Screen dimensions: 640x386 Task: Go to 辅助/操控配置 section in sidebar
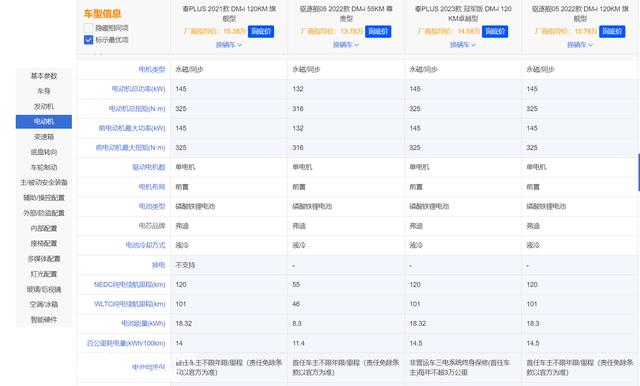tap(44, 198)
